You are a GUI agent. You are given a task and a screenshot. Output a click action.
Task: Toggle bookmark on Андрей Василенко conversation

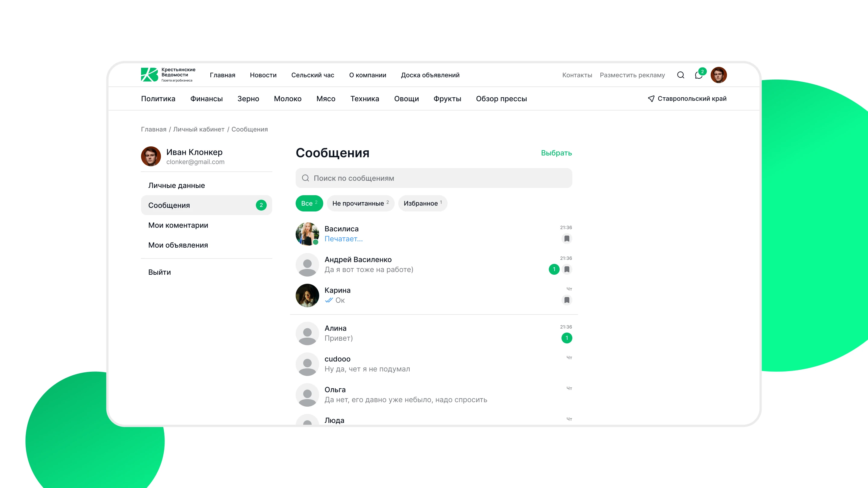[x=567, y=269]
